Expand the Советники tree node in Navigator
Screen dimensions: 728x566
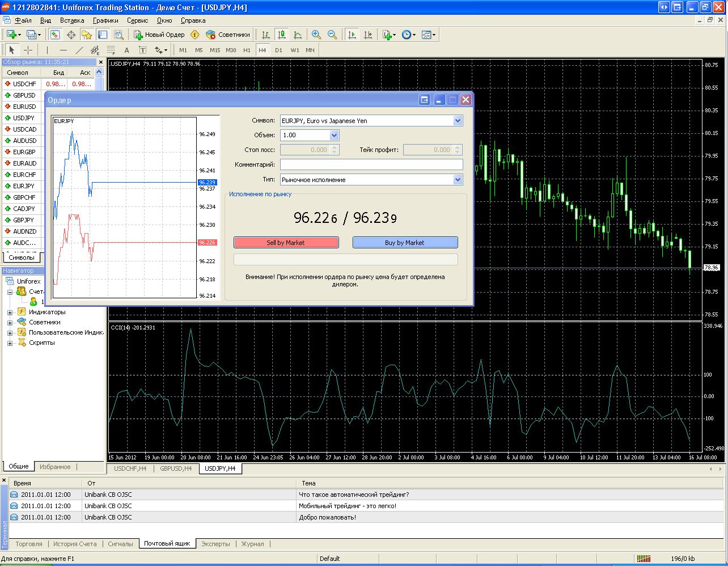point(10,323)
